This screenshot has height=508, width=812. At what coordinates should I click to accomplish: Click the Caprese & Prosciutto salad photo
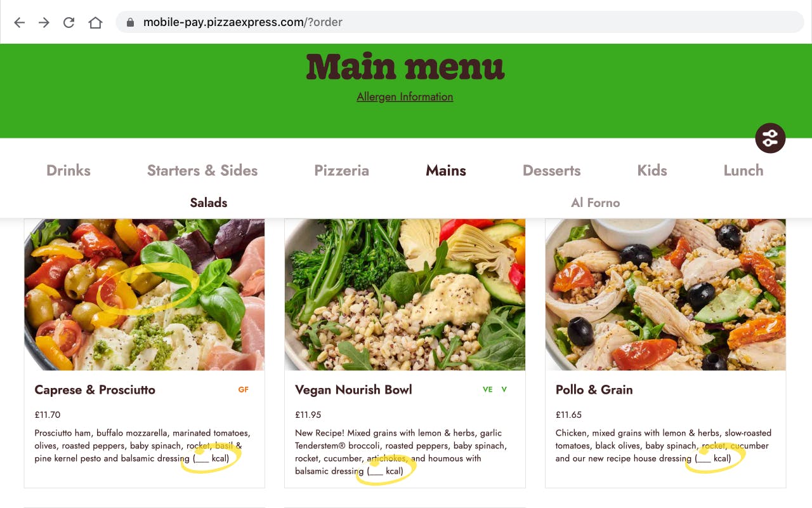[145, 295]
